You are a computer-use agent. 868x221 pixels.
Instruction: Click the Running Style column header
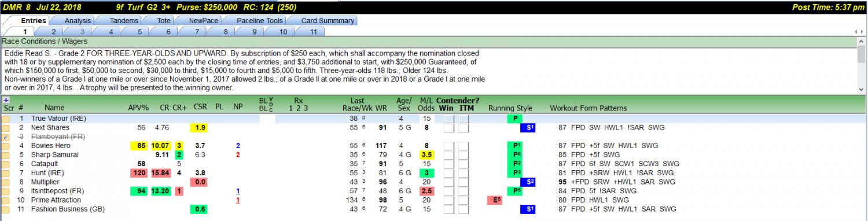(x=510, y=108)
